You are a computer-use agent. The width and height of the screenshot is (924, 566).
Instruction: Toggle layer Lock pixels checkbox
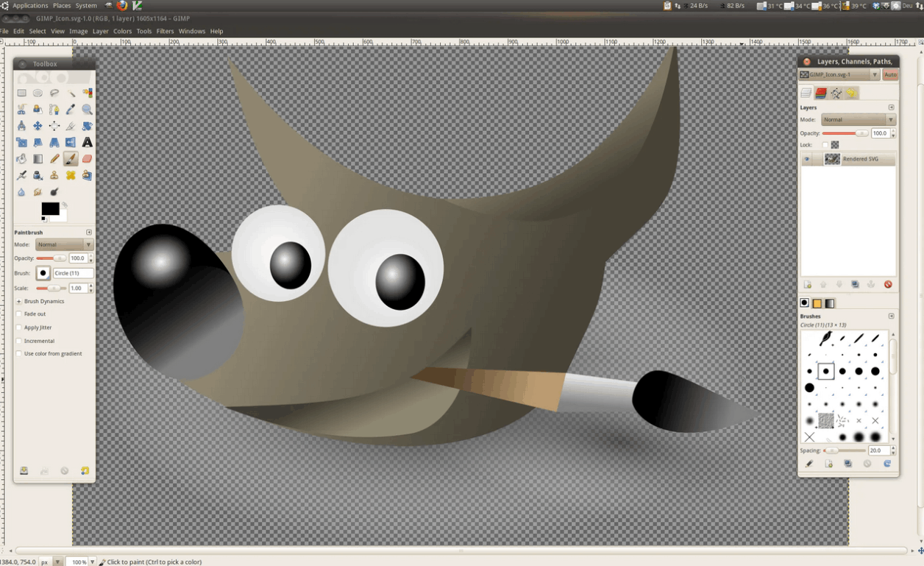click(825, 145)
